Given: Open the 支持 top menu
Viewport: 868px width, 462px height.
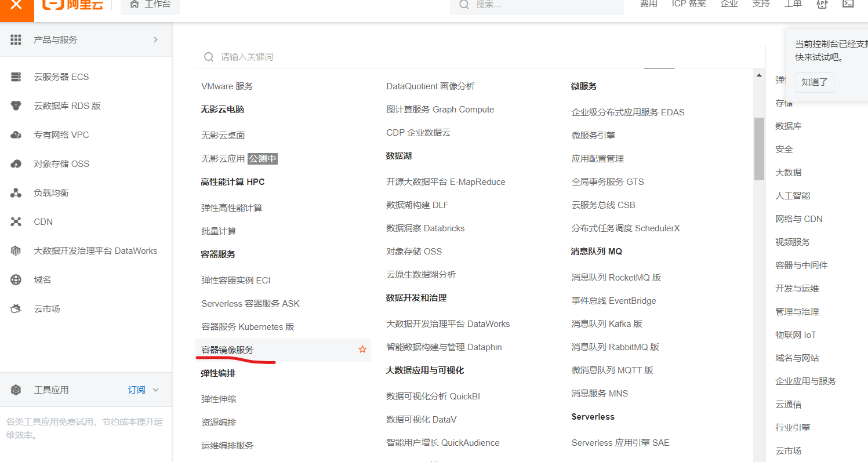Looking at the screenshot, I should [x=761, y=3].
